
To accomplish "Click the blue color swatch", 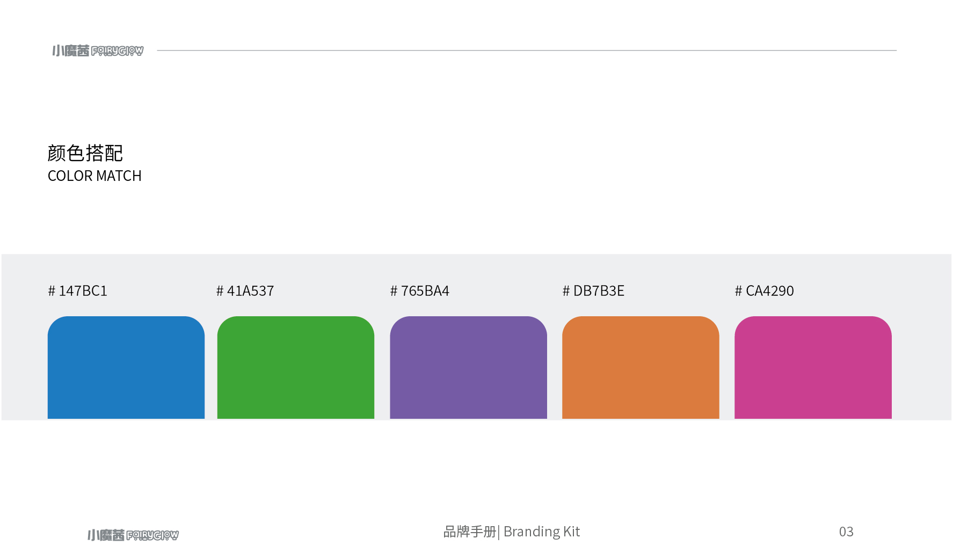I will [x=126, y=367].
